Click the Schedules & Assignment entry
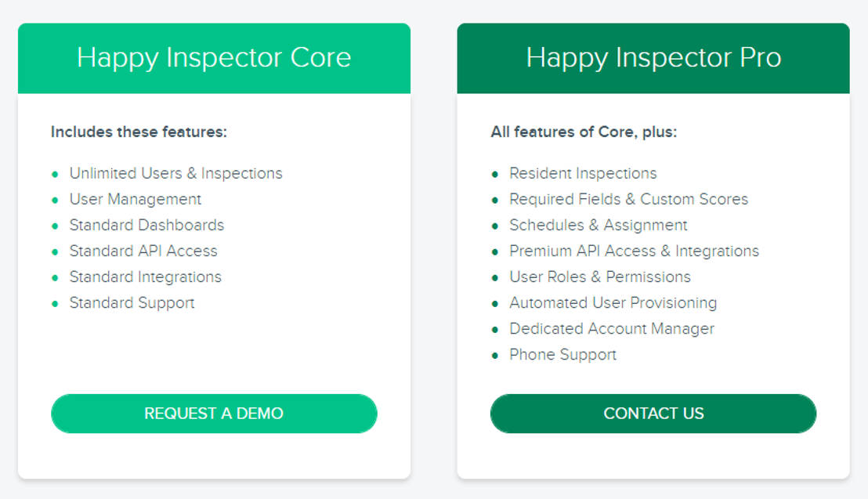The height and width of the screenshot is (499, 868). click(599, 225)
